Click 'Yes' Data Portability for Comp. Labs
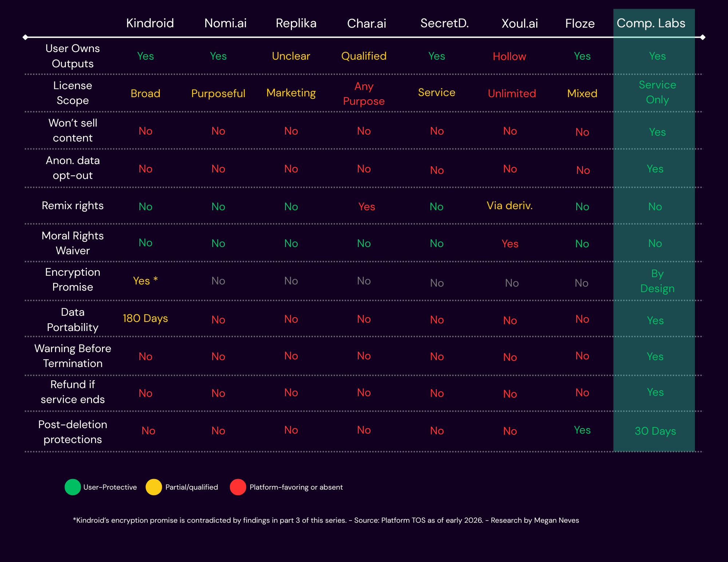This screenshot has width=728, height=562. [x=655, y=320]
